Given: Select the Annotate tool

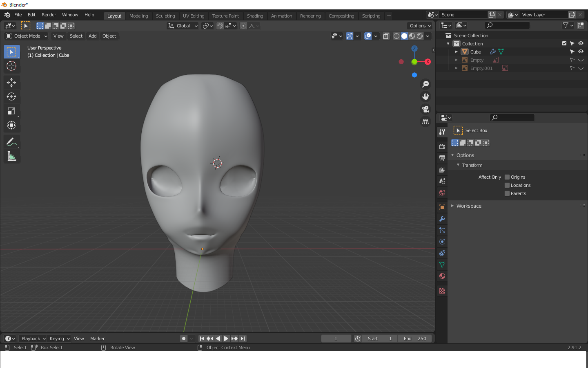Looking at the screenshot, I should click(x=11, y=142).
